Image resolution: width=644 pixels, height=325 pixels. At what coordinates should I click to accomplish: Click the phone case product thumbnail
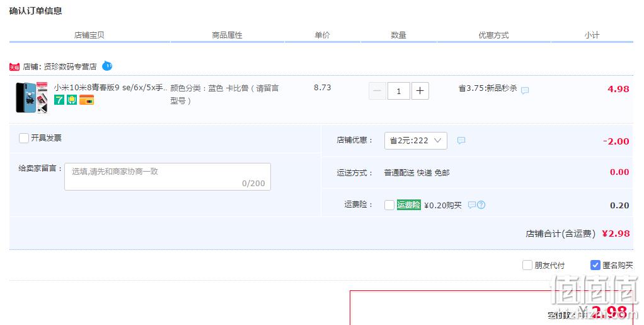[x=32, y=97]
